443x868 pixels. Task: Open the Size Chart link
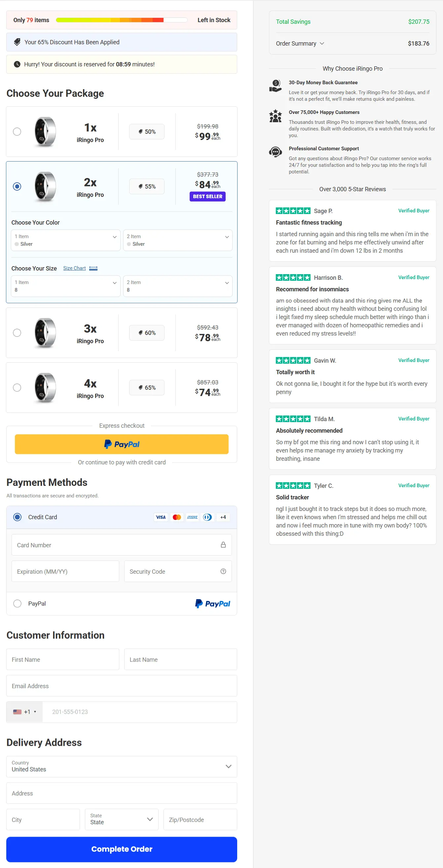click(x=74, y=268)
